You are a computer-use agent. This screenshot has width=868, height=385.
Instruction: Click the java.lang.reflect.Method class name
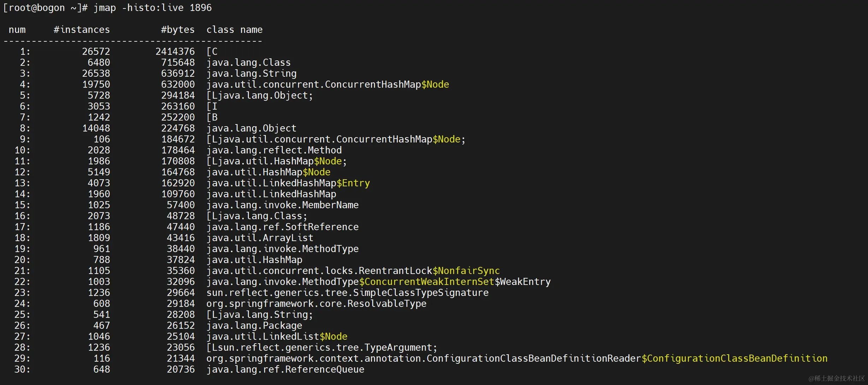click(274, 150)
